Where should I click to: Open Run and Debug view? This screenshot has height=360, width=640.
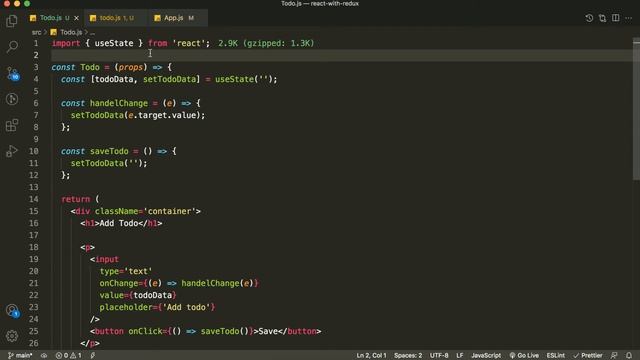(12, 151)
